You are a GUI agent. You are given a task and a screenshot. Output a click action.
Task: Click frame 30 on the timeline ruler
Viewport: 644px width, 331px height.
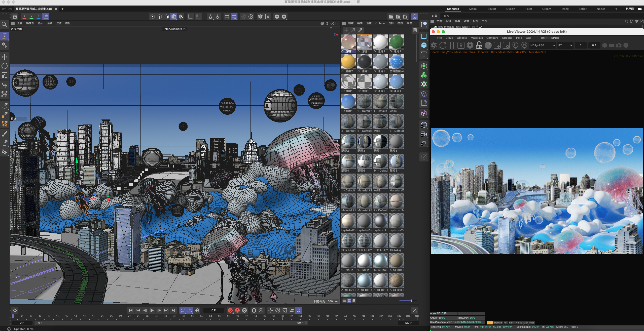pyautogui.click(x=148, y=316)
